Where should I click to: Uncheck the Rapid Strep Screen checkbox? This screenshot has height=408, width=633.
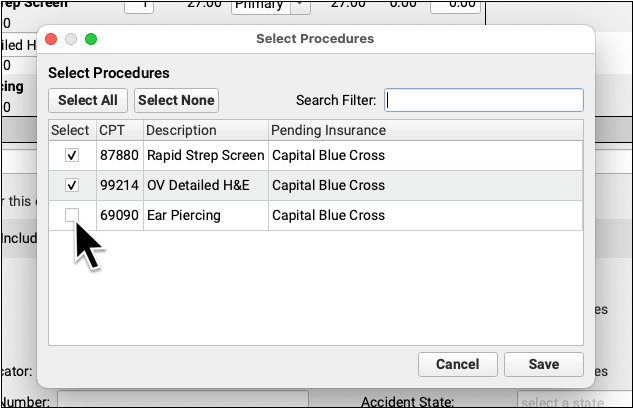click(71, 156)
